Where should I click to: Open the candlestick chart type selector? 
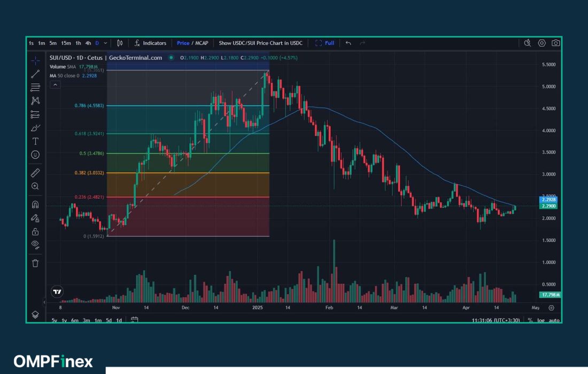120,43
